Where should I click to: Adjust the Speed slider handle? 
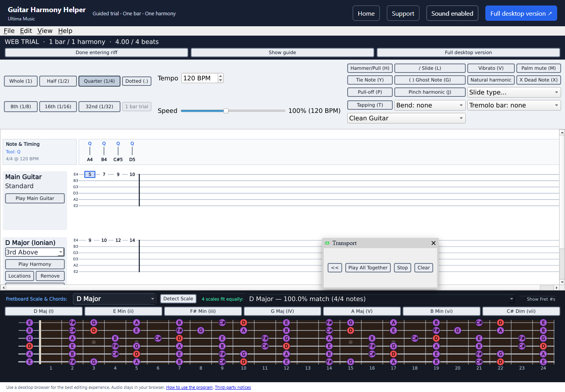click(226, 111)
